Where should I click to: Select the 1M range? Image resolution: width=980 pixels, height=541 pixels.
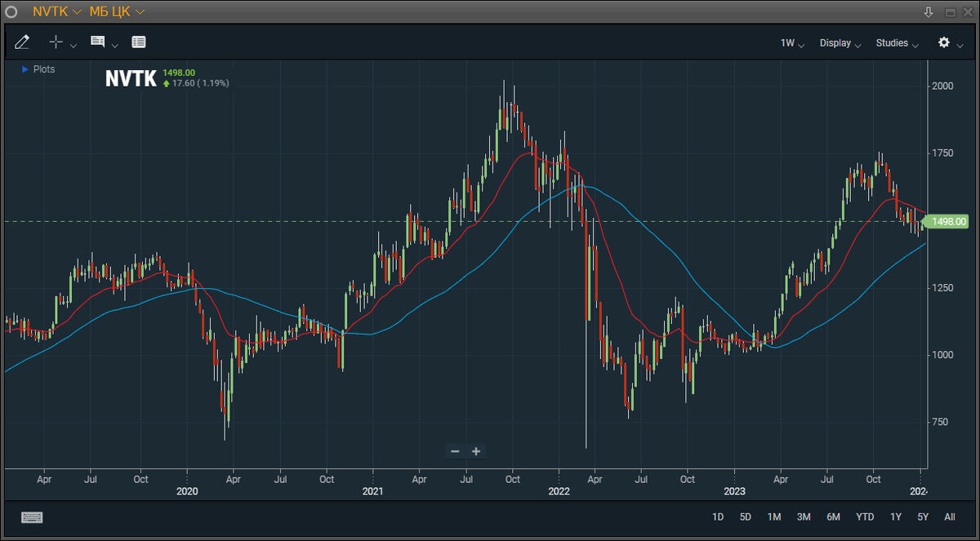(774, 517)
